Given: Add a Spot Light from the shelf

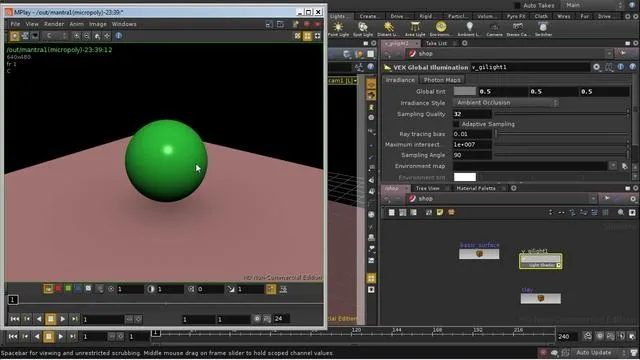Looking at the screenshot, I should pos(363,29).
